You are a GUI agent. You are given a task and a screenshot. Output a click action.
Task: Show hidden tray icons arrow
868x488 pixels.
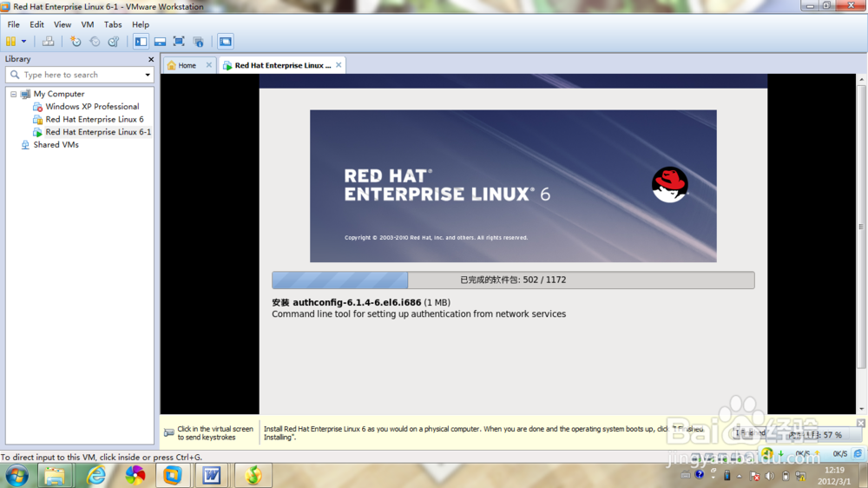click(x=739, y=476)
